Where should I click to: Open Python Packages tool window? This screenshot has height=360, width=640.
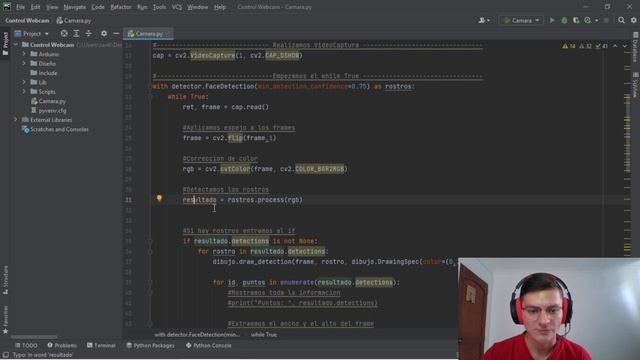point(150,345)
